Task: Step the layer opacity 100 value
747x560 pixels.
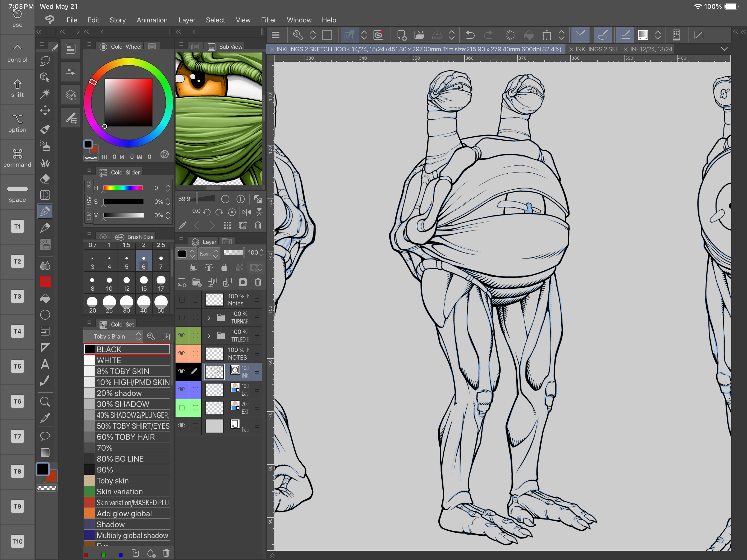Action: click(x=261, y=253)
